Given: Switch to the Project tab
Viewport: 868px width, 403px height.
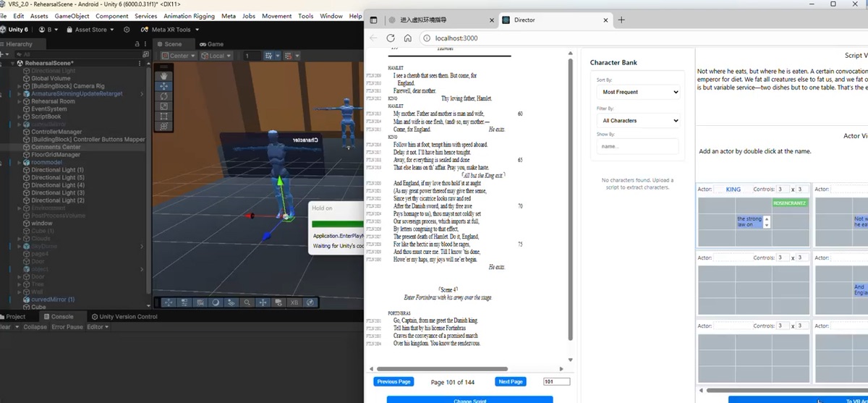Looking at the screenshot, I should (x=13, y=317).
